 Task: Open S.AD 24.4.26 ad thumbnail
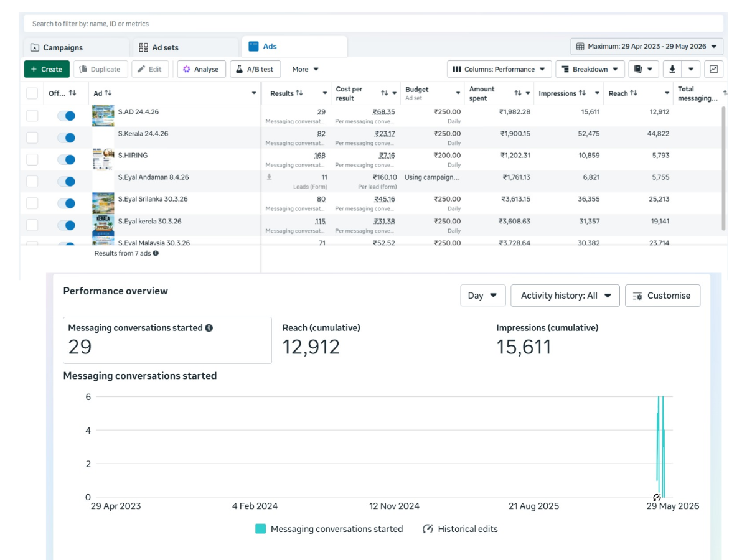103,116
